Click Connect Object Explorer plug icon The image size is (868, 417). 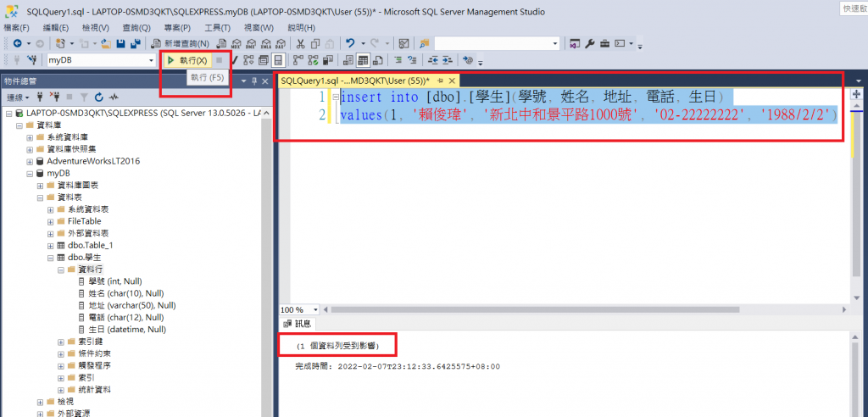point(40,97)
